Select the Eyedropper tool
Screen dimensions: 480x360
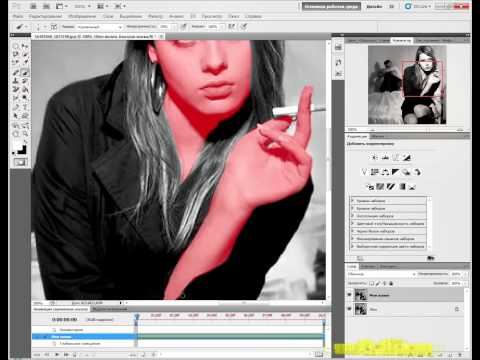tap(25, 63)
